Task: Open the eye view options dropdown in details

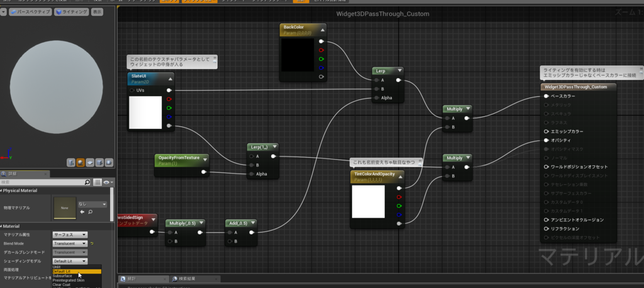Action: pyautogui.click(x=108, y=182)
